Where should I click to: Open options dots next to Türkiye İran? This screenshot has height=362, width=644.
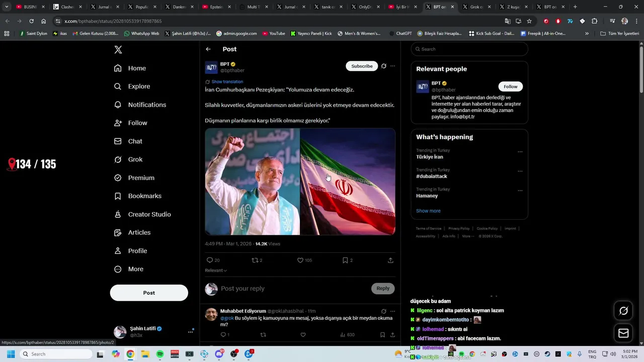coord(520,151)
